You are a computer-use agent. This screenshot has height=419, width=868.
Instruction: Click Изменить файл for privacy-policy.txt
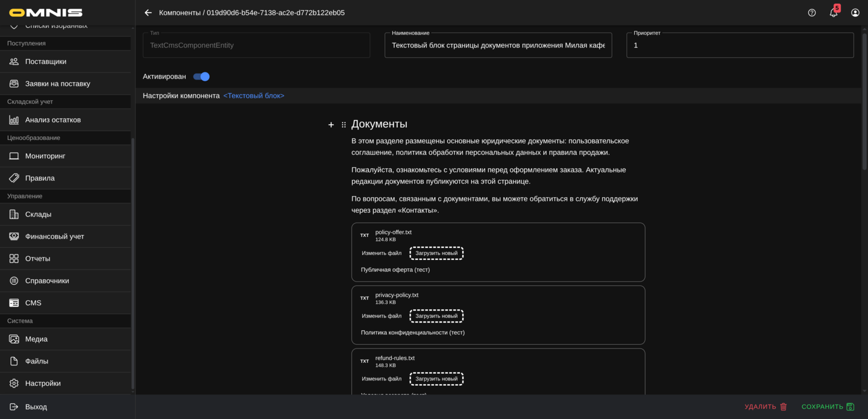click(382, 316)
